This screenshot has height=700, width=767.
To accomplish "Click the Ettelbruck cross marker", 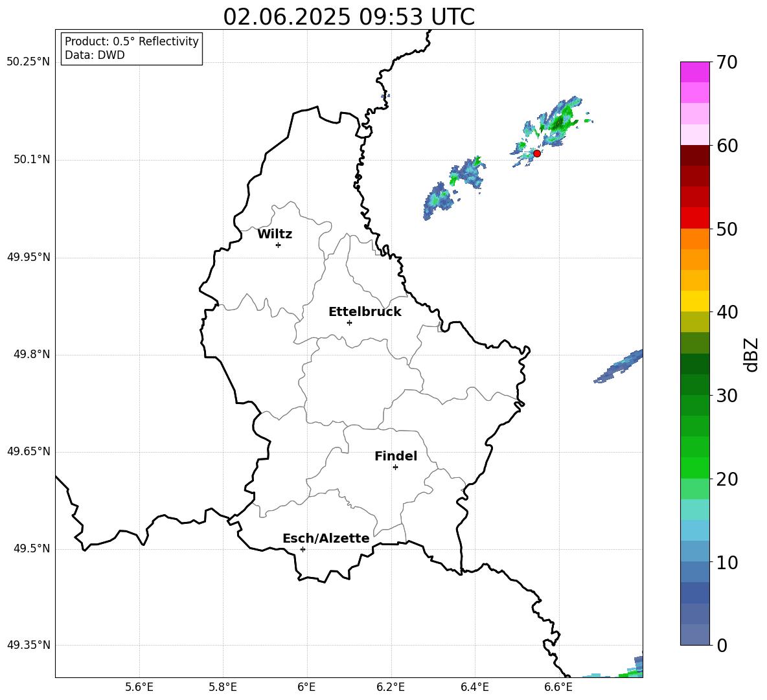I will pyautogui.click(x=349, y=322).
